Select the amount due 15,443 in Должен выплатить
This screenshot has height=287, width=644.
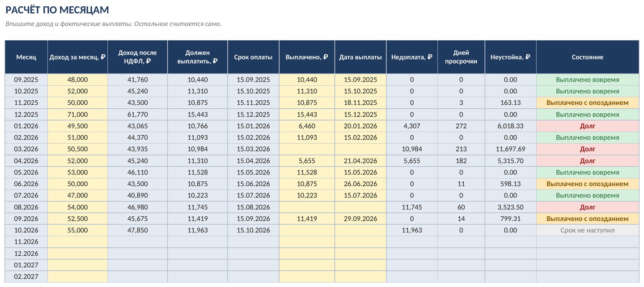(x=198, y=115)
